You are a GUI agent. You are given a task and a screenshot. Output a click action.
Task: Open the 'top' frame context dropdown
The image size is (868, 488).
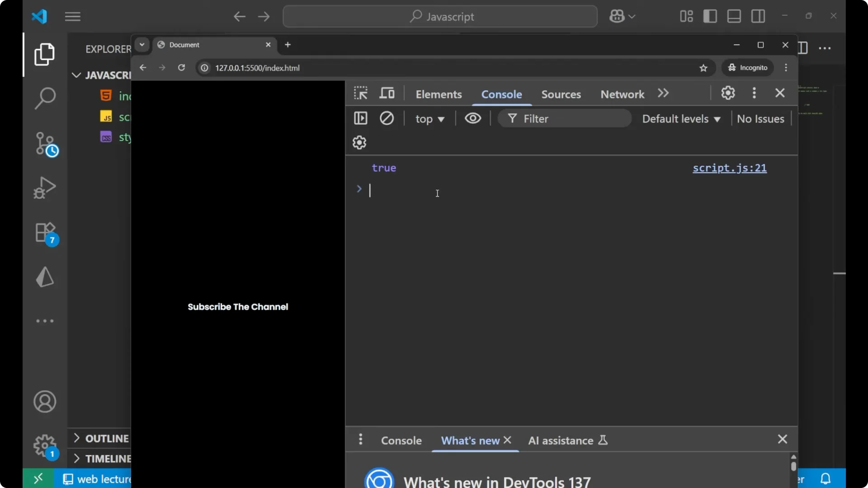coord(430,119)
